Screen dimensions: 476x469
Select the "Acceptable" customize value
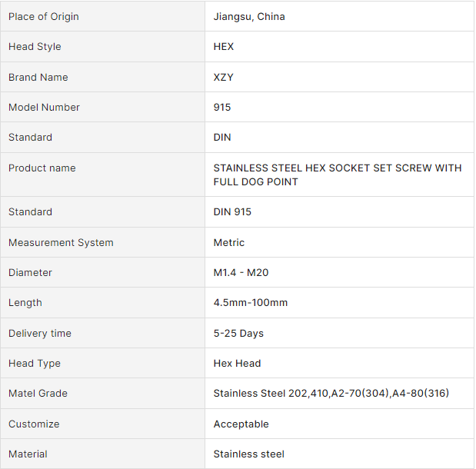coord(241,424)
